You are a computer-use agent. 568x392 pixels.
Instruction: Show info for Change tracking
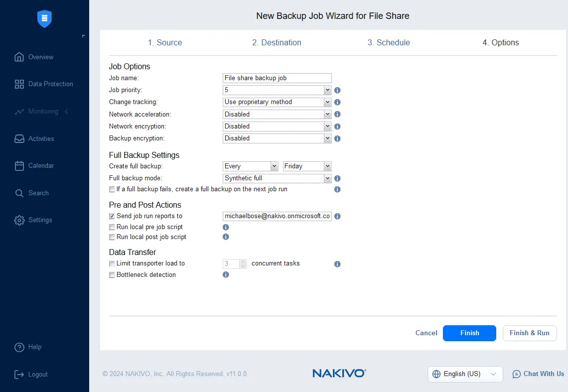click(337, 102)
